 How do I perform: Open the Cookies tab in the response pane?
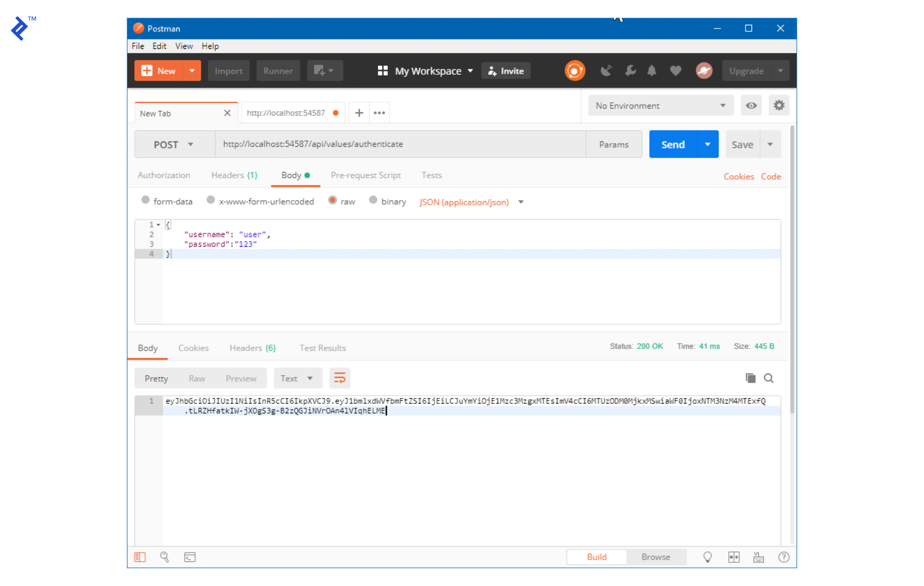[193, 348]
